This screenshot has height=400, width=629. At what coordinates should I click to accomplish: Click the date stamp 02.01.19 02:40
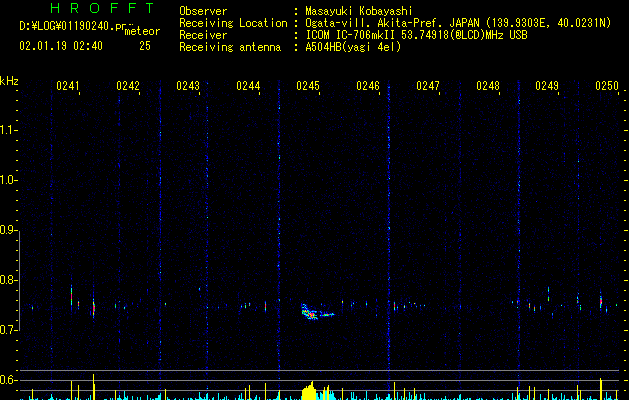pyautogui.click(x=61, y=46)
